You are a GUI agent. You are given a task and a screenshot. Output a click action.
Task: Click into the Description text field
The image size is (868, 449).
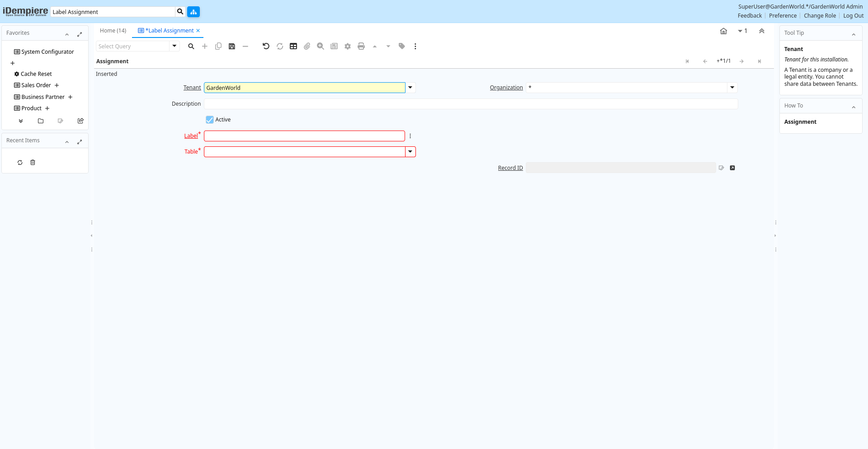tap(471, 104)
